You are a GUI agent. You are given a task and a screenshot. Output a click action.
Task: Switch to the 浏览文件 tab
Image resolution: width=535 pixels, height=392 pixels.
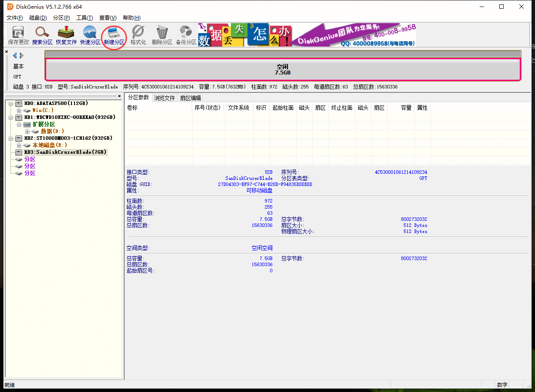tap(164, 98)
